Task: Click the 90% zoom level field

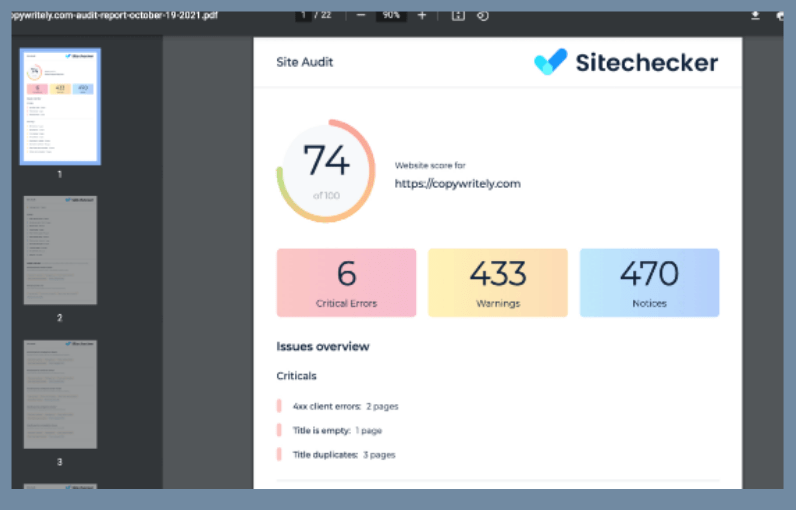Action: coord(390,15)
